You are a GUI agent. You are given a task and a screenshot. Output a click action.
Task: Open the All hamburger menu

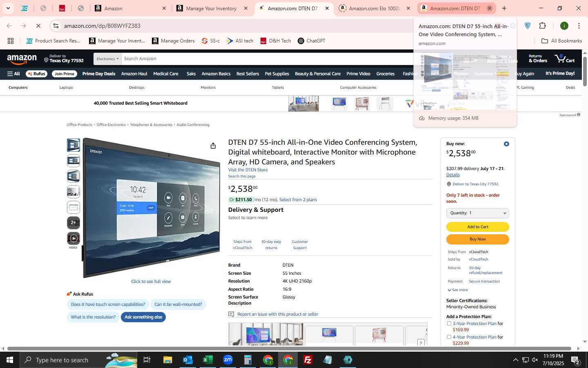[13, 74]
